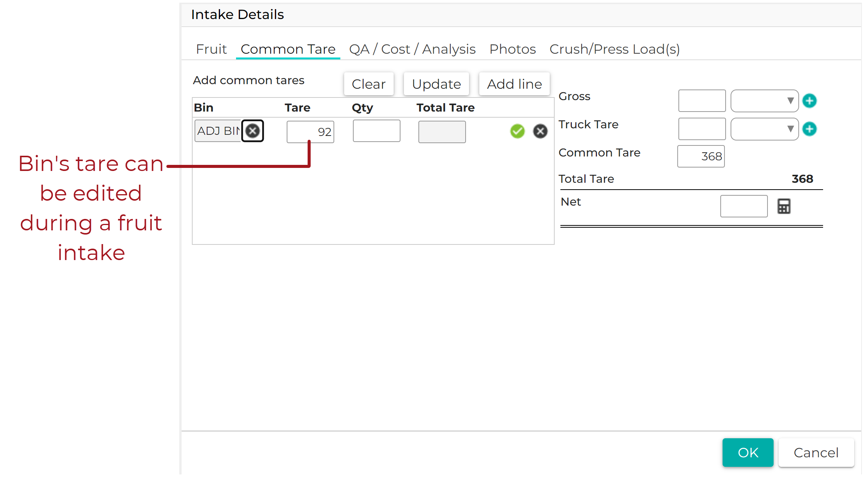Open the Crush/Press Load(s) tab
This screenshot has height=479, width=868.
point(614,49)
